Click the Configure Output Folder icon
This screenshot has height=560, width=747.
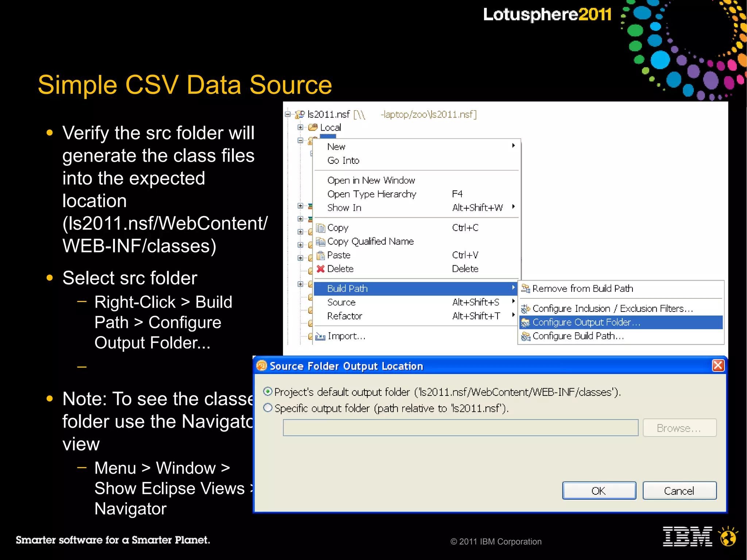click(x=526, y=323)
